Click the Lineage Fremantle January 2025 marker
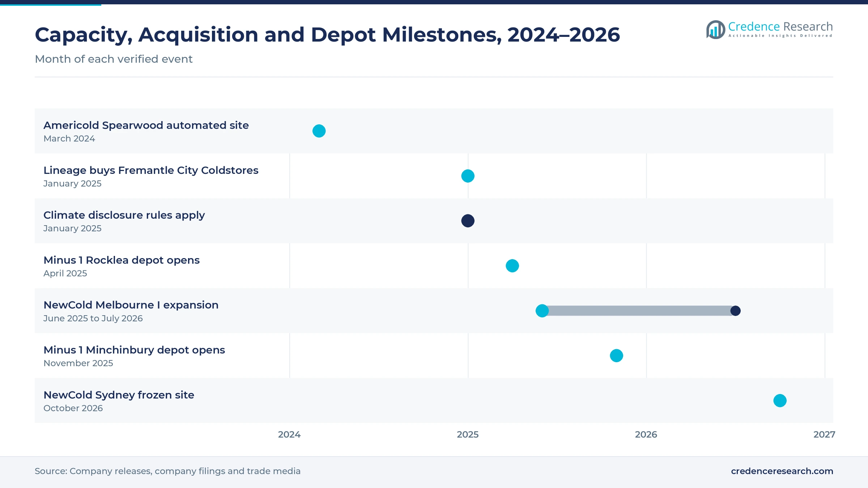 tap(468, 176)
